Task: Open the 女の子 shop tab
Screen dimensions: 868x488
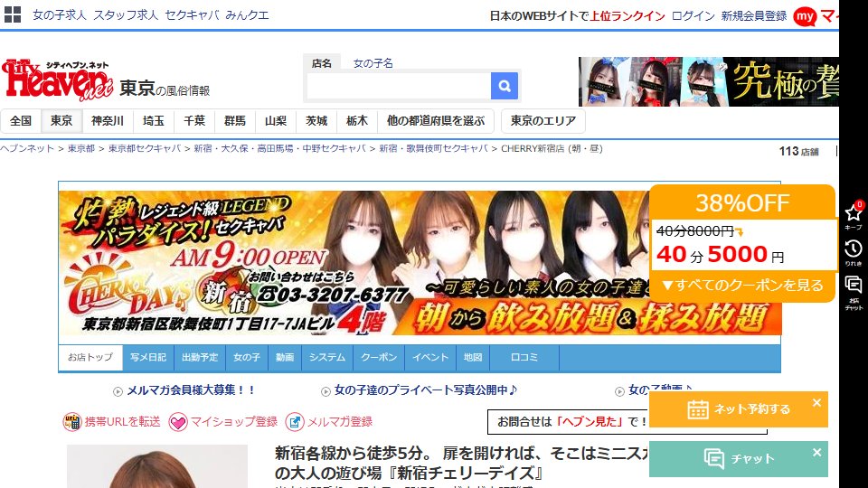Action: tap(247, 358)
